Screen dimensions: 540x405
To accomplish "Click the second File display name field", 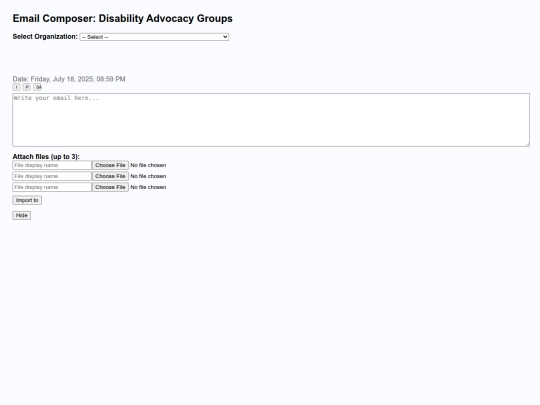I will click(52, 176).
